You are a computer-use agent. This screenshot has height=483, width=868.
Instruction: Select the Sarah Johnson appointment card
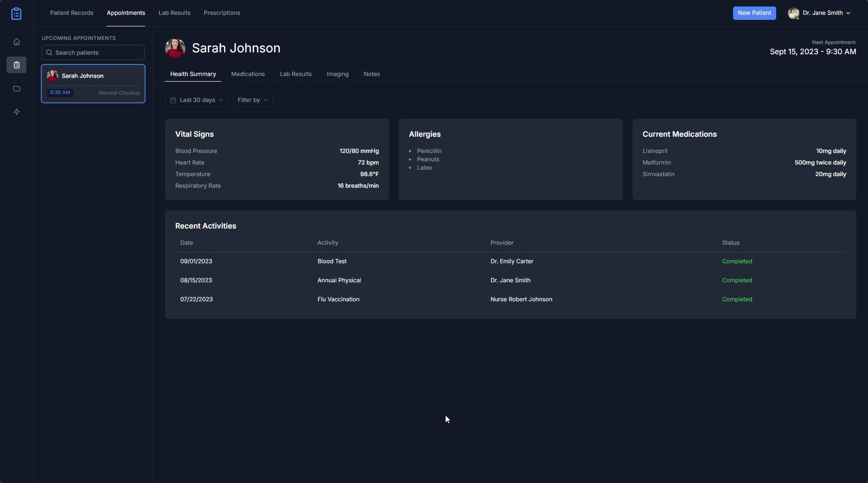(93, 83)
